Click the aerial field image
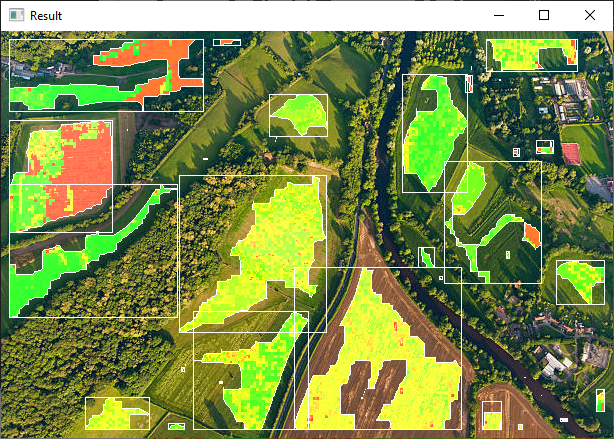614x439 pixels. point(307,235)
